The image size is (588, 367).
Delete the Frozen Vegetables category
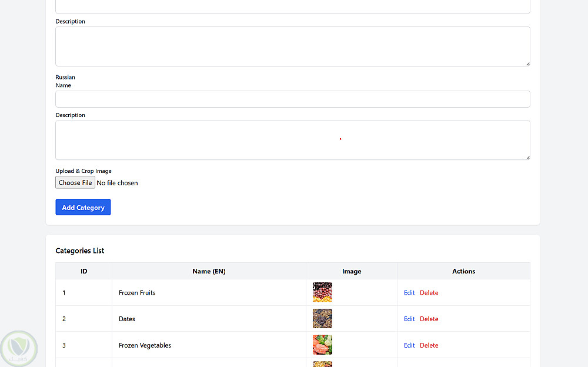429,345
